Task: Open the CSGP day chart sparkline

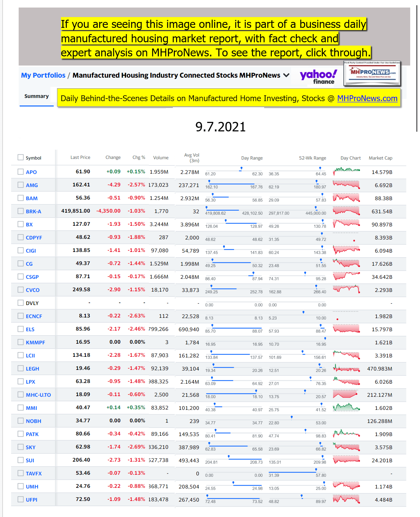Action: point(346,276)
